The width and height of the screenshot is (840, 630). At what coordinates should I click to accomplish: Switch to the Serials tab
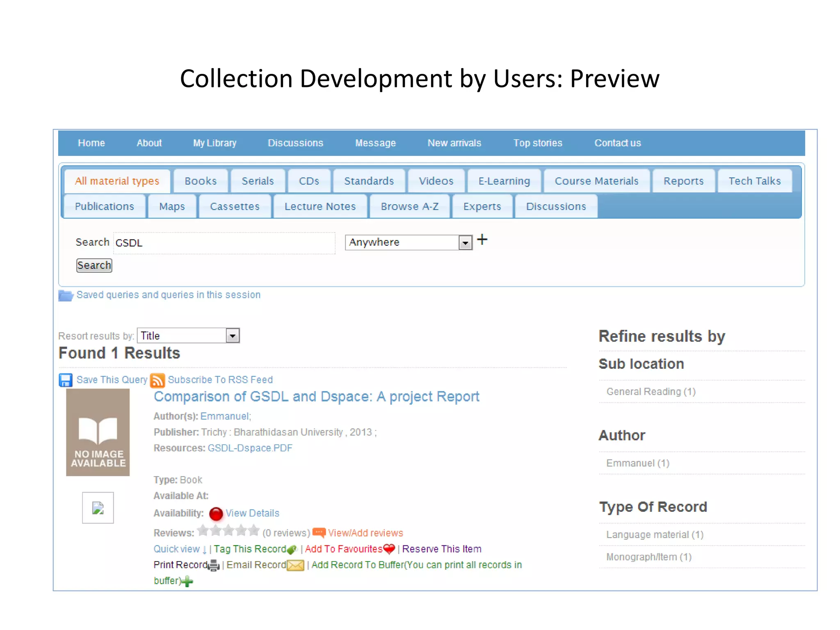click(x=258, y=181)
